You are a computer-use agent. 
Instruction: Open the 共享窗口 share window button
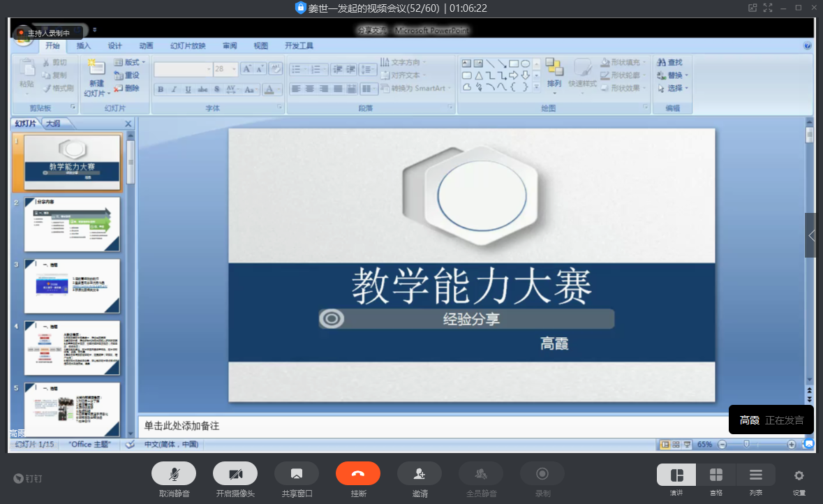297,474
